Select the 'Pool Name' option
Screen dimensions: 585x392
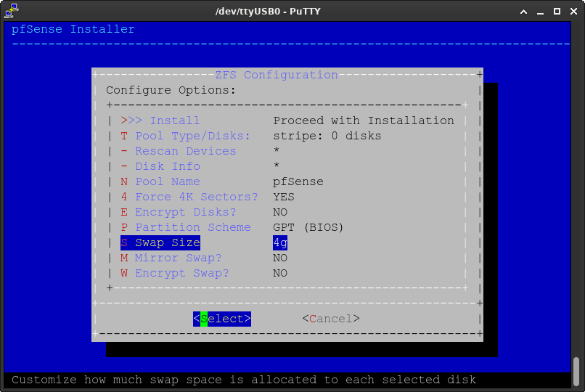pos(160,181)
